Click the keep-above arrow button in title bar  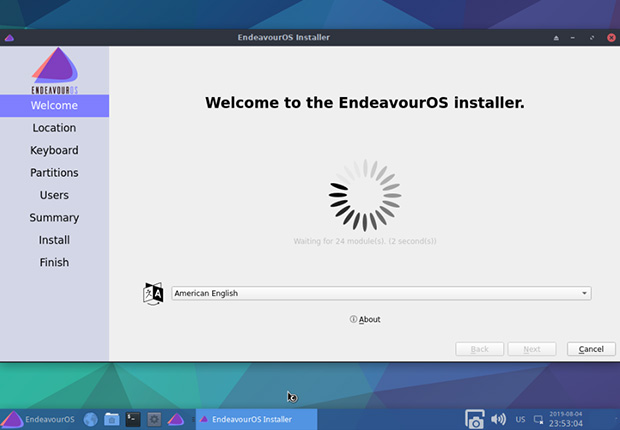556,38
